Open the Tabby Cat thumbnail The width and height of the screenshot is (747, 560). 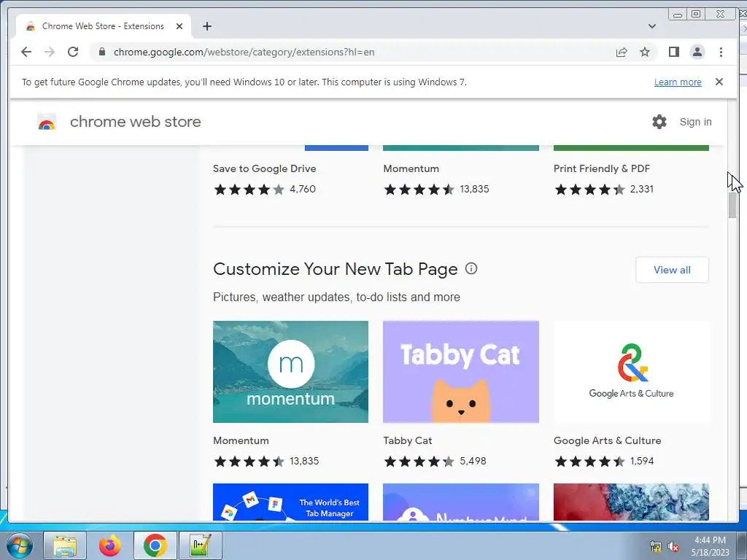pyautogui.click(x=461, y=371)
